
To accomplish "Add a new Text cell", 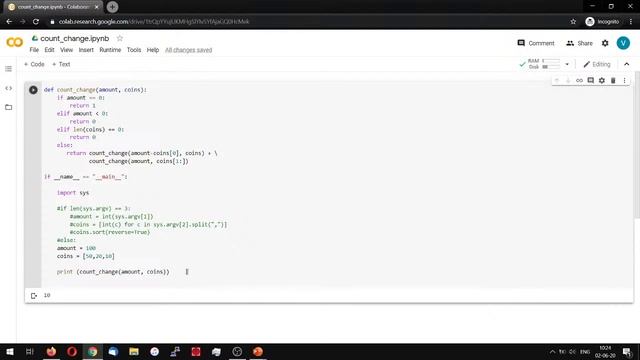I will [x=61, y=64].
